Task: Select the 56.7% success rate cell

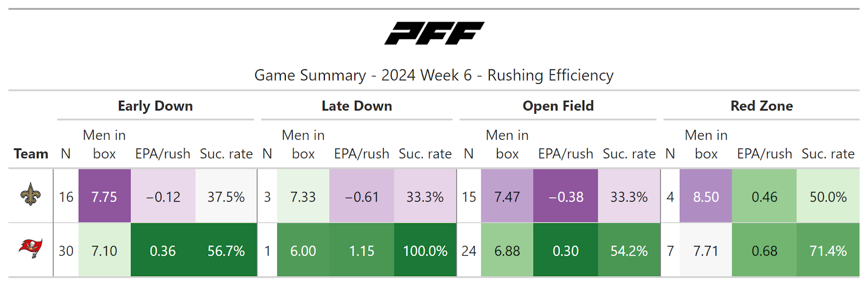Action: coord(226,251)
